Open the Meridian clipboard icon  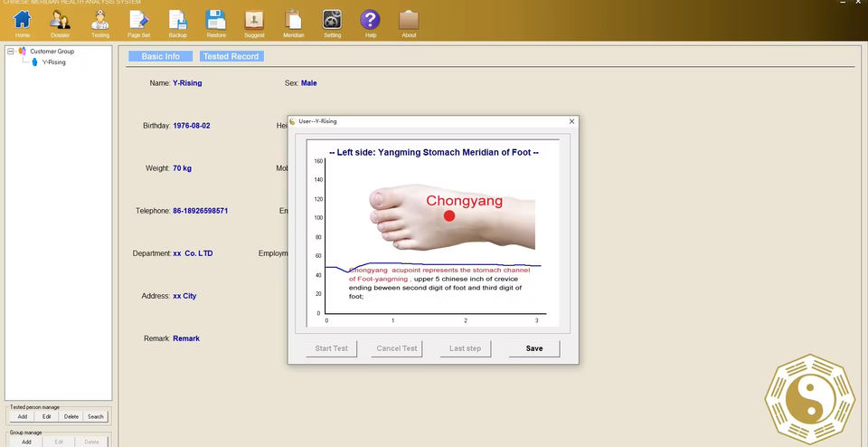point(293,20)
